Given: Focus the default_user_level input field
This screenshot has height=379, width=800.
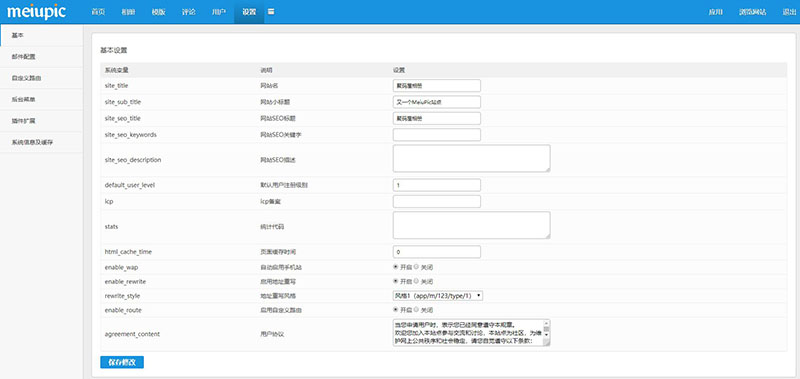Looking at the screenshot, I should coord(437,185).
